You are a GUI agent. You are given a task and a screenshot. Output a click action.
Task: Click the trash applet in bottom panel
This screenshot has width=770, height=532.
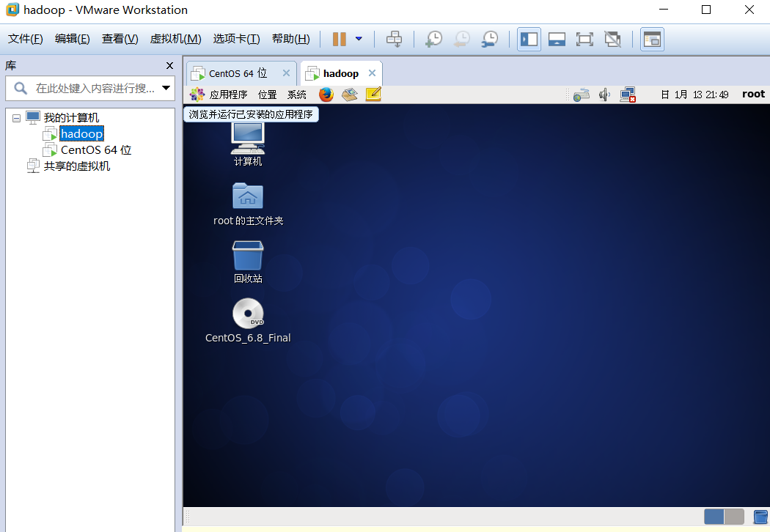[760, 517]
